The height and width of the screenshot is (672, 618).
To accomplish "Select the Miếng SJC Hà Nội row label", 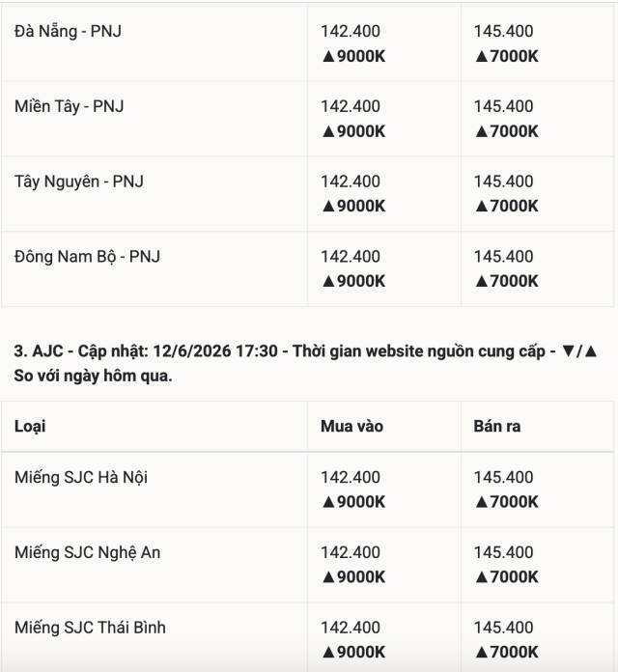I will (x=81, y=477).
